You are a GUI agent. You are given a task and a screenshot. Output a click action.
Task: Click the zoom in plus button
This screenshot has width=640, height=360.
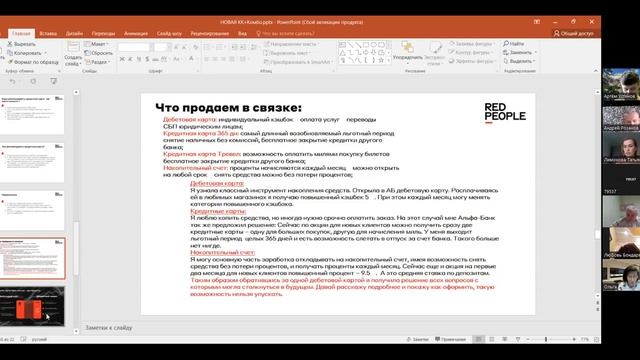574,339
